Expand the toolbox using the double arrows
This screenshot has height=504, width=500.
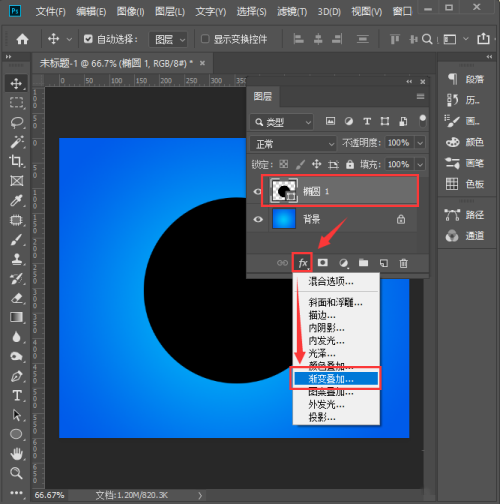pyautogui.click(x=8, y=57)
